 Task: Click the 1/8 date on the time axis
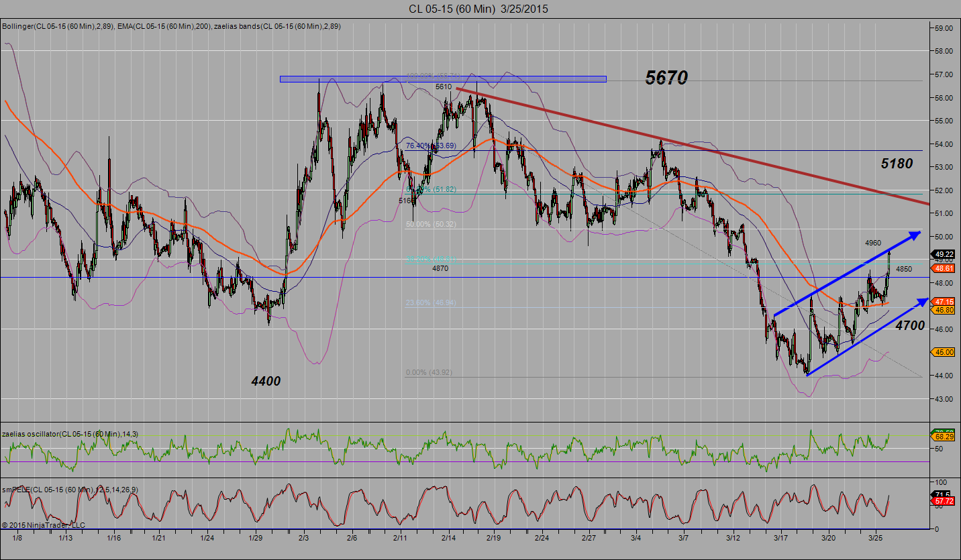17,538
